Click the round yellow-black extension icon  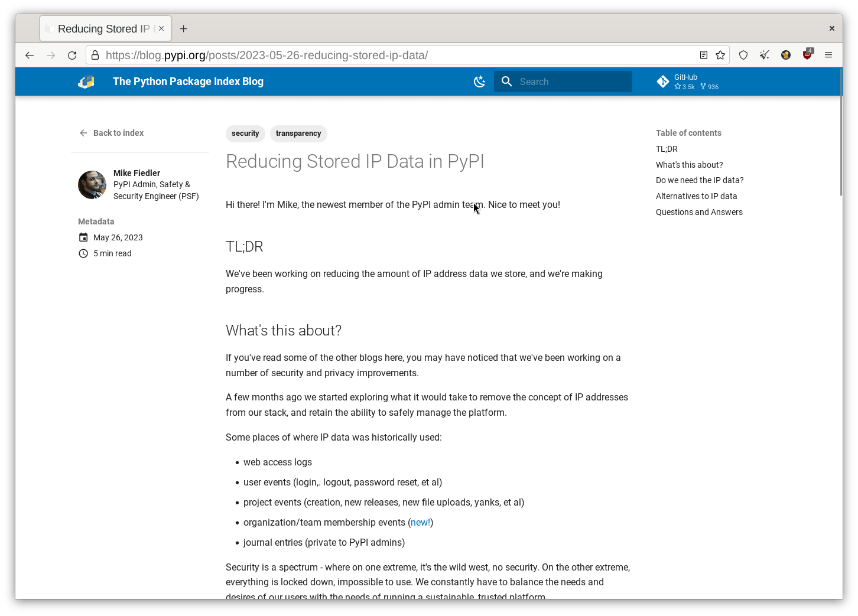[786, 55]
